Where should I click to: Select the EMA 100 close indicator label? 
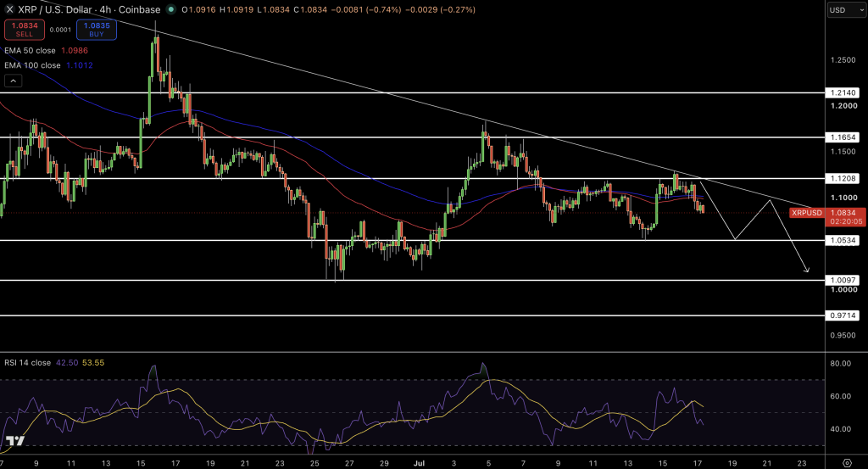coord(32,65)
